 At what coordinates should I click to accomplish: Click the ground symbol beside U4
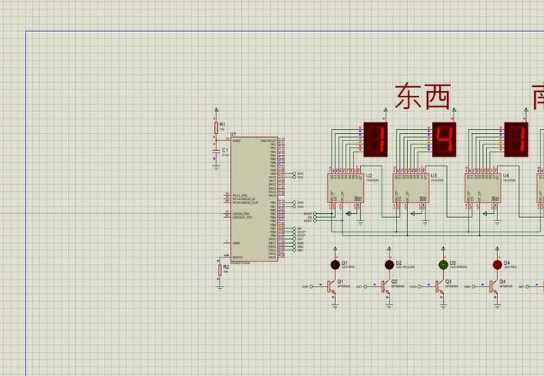pos(497,223)
